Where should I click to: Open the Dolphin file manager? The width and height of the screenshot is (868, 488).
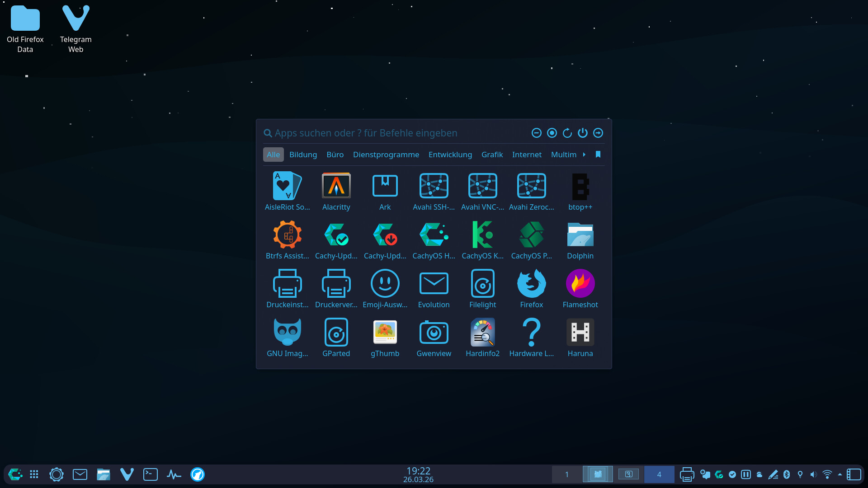[580, 240]
